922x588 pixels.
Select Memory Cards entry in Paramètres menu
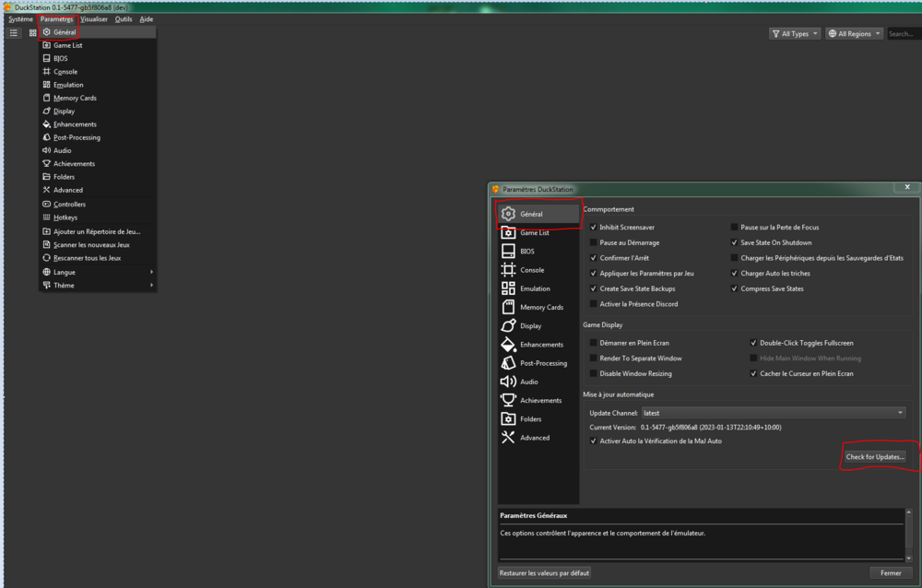click(x=97, y=98)
